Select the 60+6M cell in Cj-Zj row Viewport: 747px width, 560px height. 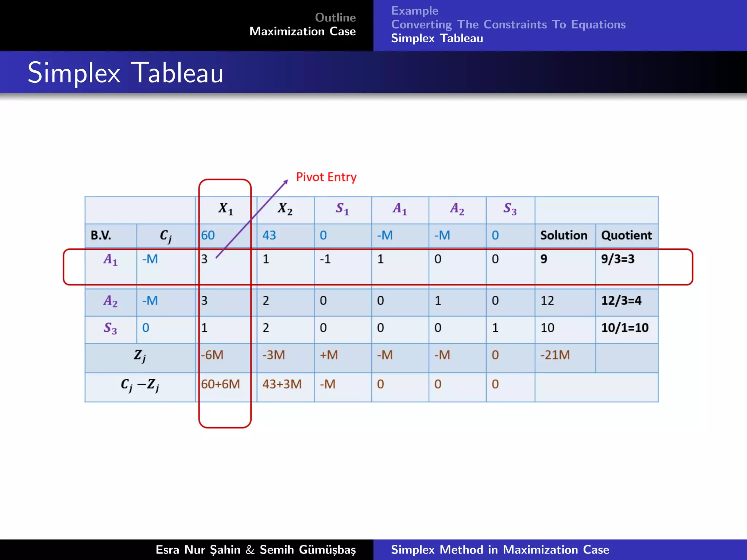coord(220,384)
